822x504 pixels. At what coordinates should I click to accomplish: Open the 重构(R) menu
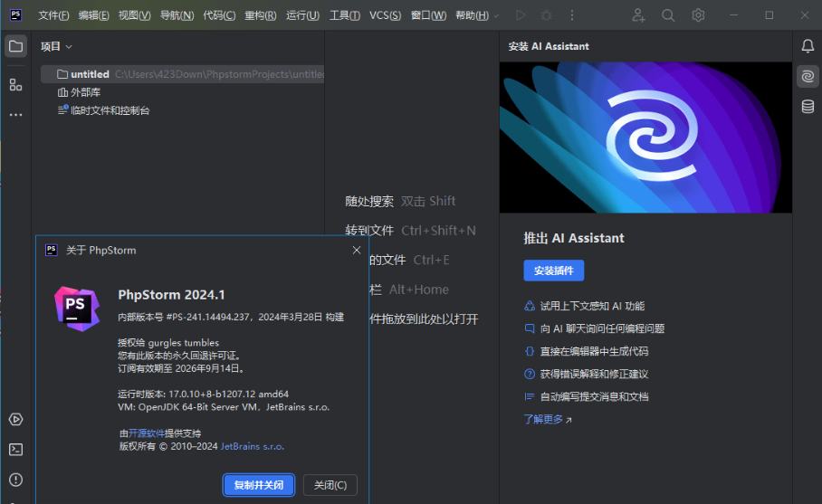coord(261,15)
